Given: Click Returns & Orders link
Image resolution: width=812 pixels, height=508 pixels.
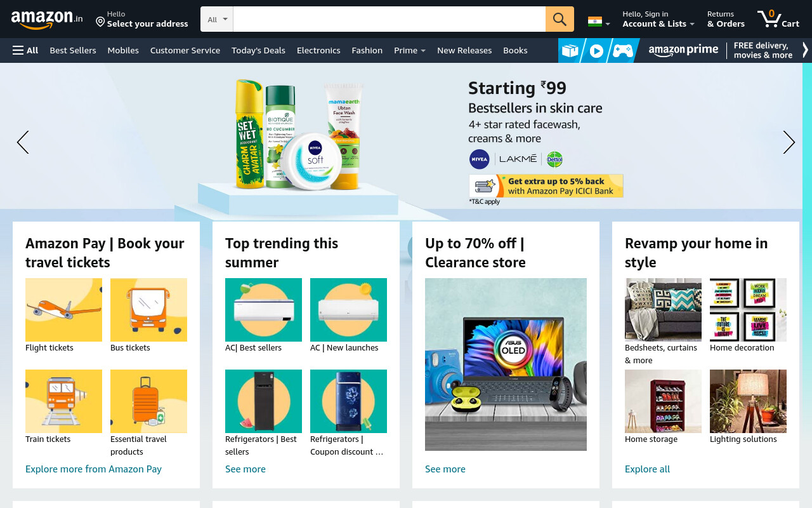Looking at the screenshot, I should tap(726, 19).
